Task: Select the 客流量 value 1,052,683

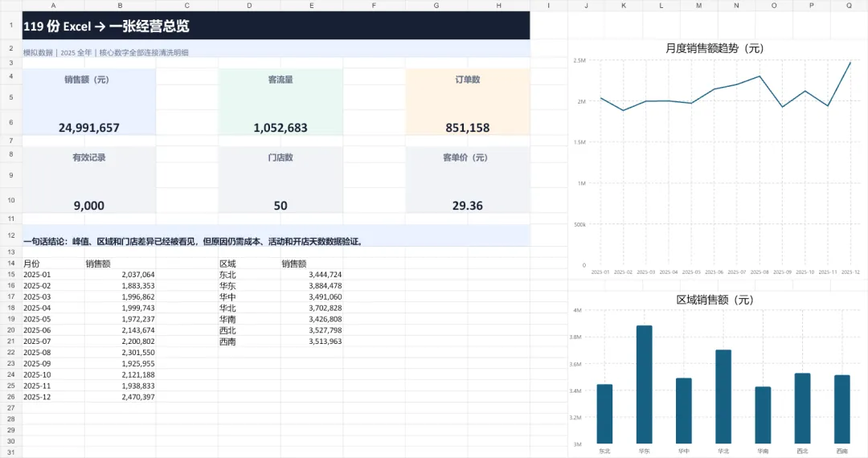Action: (x=280, y=128)
